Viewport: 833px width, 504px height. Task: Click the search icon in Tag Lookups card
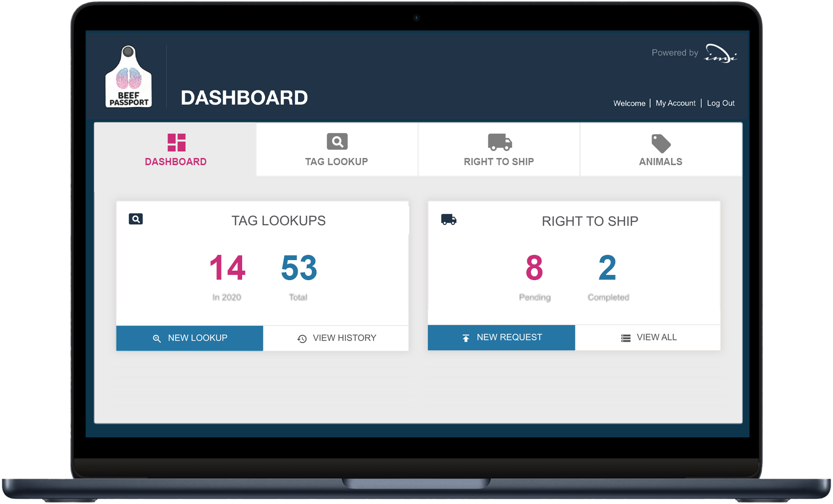136,219
